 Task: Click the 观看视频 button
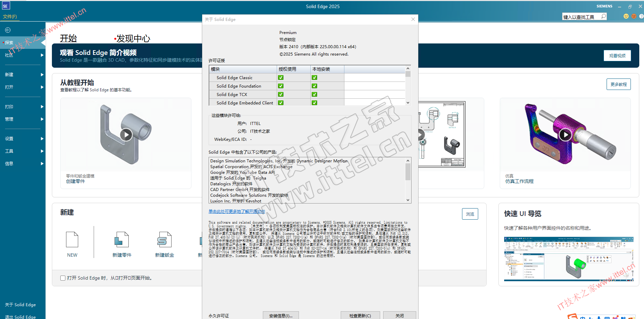click(x=617, y=56)
